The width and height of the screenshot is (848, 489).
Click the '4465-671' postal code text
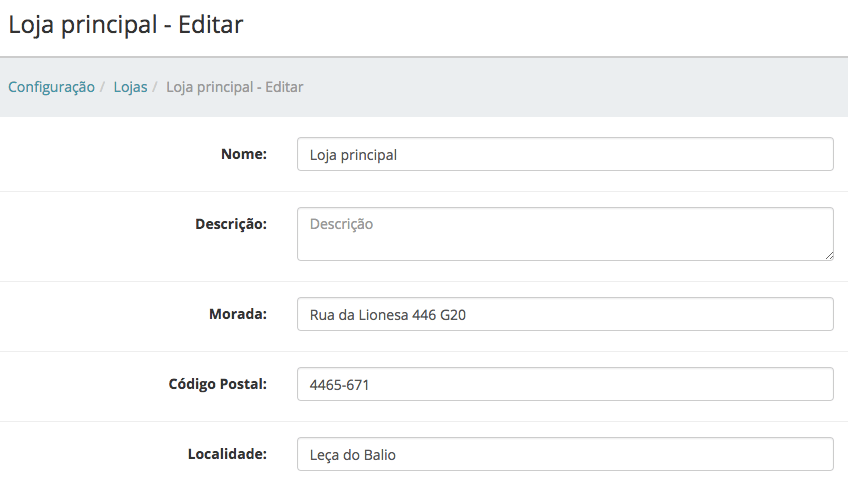coord(340,384)
